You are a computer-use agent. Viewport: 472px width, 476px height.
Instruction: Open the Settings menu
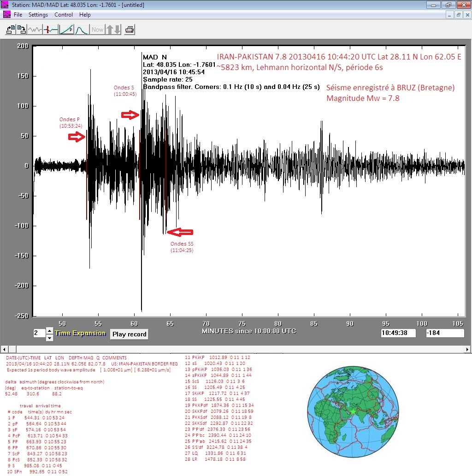pos(38,15)
